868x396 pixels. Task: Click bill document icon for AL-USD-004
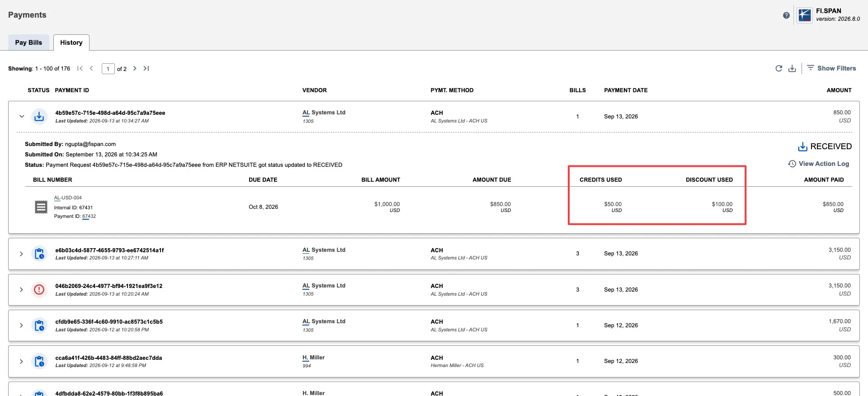coord(41,207)
